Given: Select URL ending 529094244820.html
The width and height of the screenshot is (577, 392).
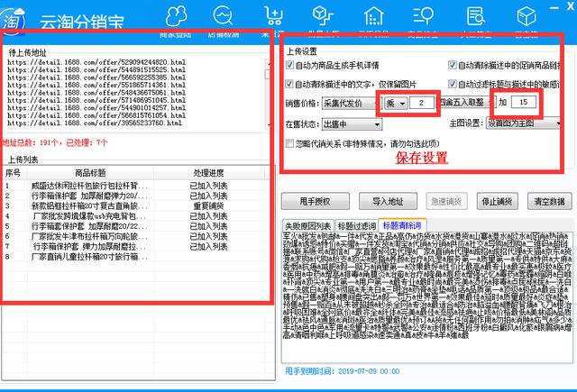Looking at the screenshot, I should [96, 62].
